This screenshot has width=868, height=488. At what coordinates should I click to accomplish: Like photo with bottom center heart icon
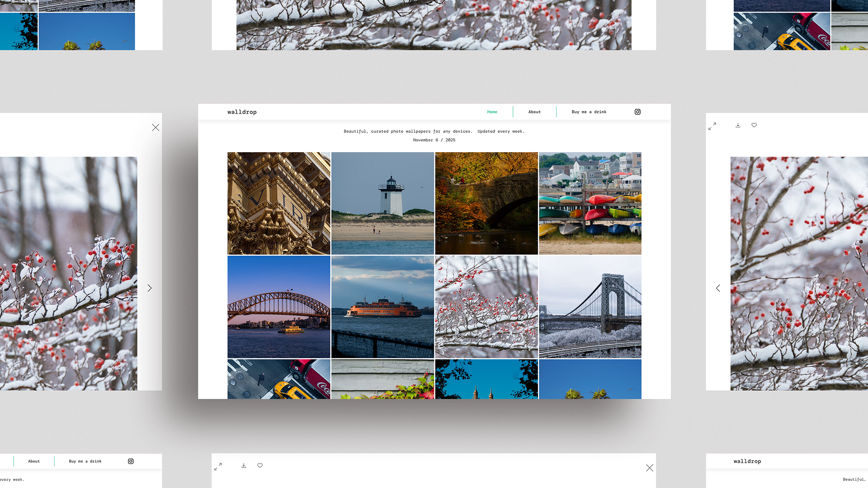coord(260,465)
